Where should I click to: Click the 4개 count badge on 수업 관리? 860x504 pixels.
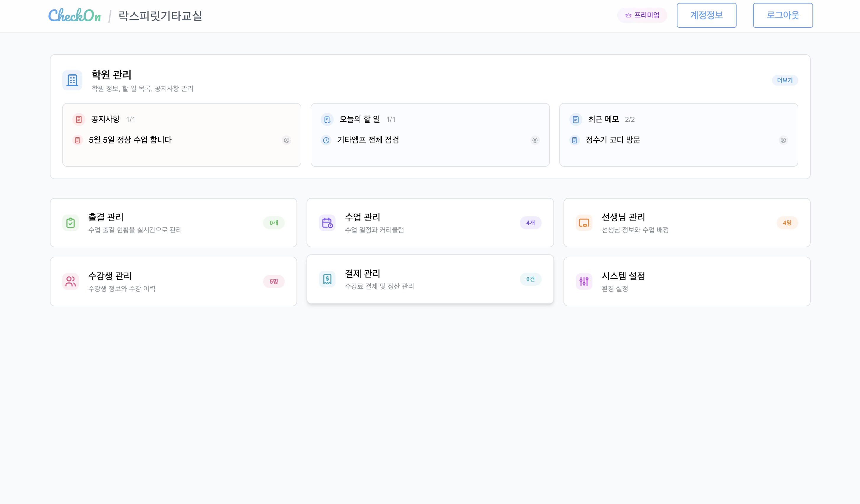click(x=530, y=223)
